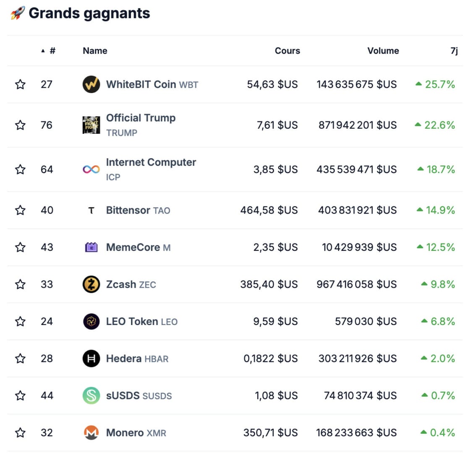Toggle favorite star for Zcash

pos(20,284)
